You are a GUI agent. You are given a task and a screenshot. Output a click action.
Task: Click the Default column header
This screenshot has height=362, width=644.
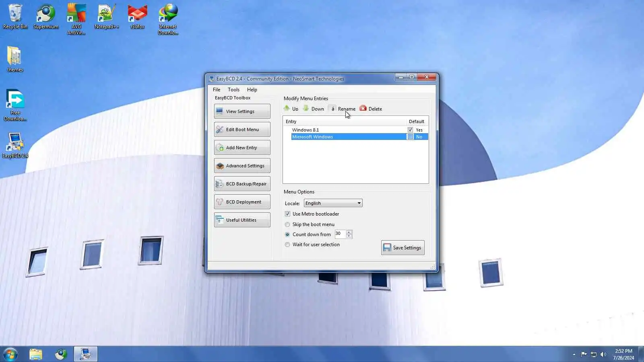point(417,121)
